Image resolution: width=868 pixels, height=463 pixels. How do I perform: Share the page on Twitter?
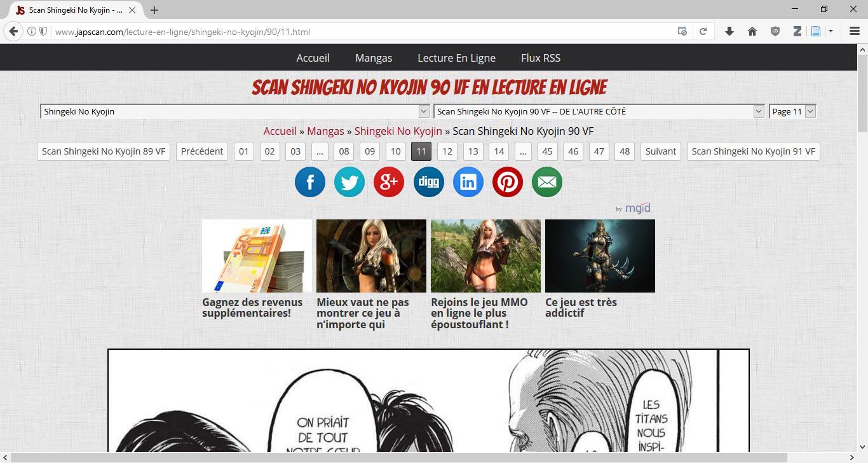(x=349, y=182)
